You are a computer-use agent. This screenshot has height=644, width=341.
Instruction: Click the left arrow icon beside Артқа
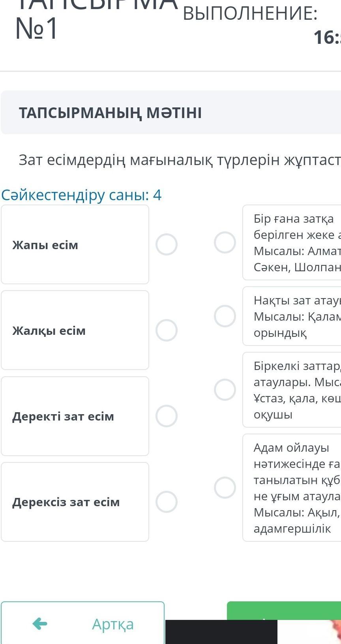point(40,624)
